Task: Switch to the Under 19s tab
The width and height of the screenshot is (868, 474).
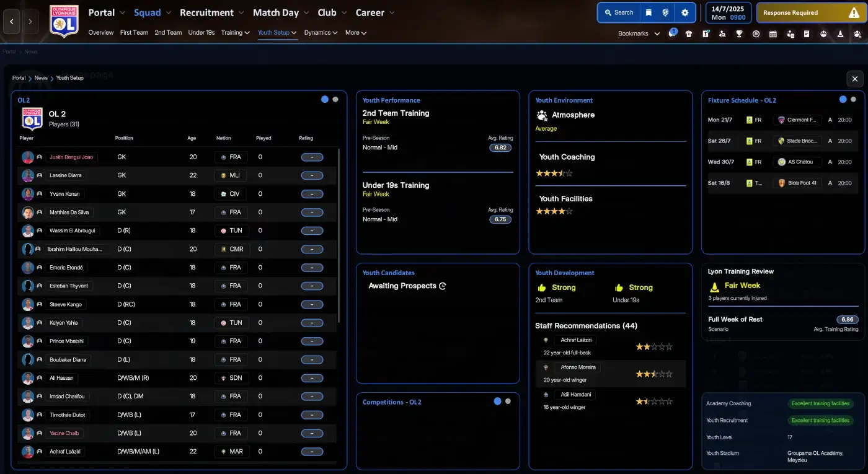Action: point(201,32)
